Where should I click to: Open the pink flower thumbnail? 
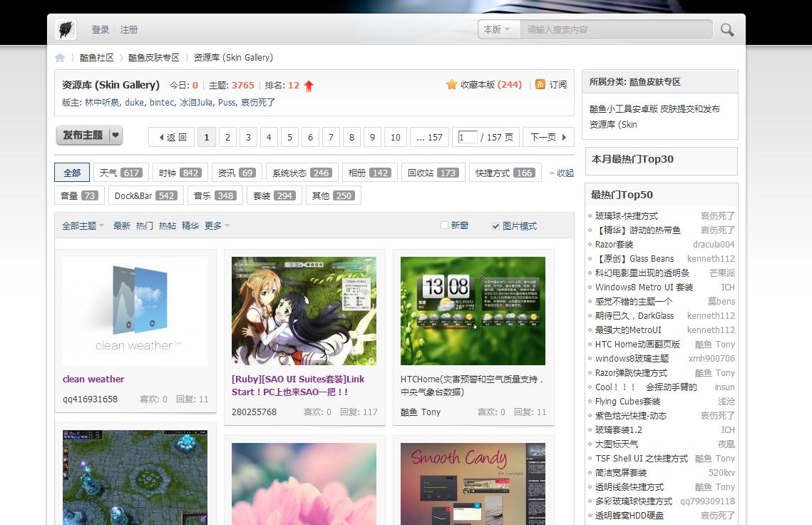304,484
